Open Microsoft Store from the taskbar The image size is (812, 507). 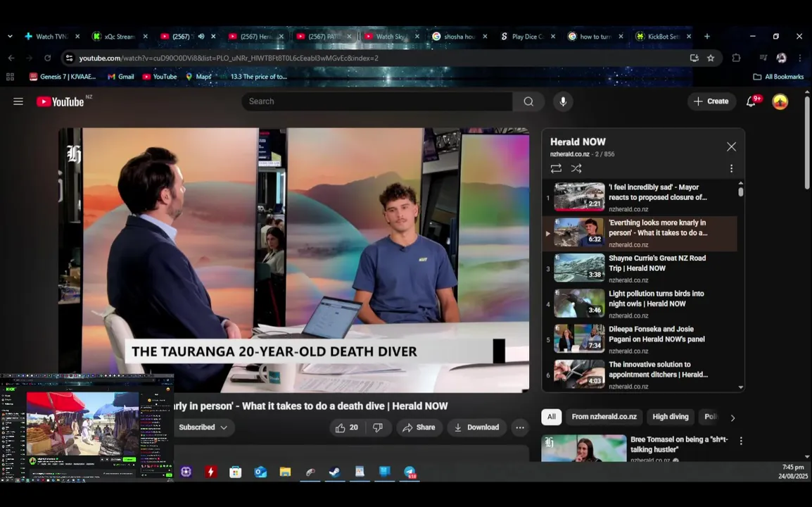tap(236, 472)
